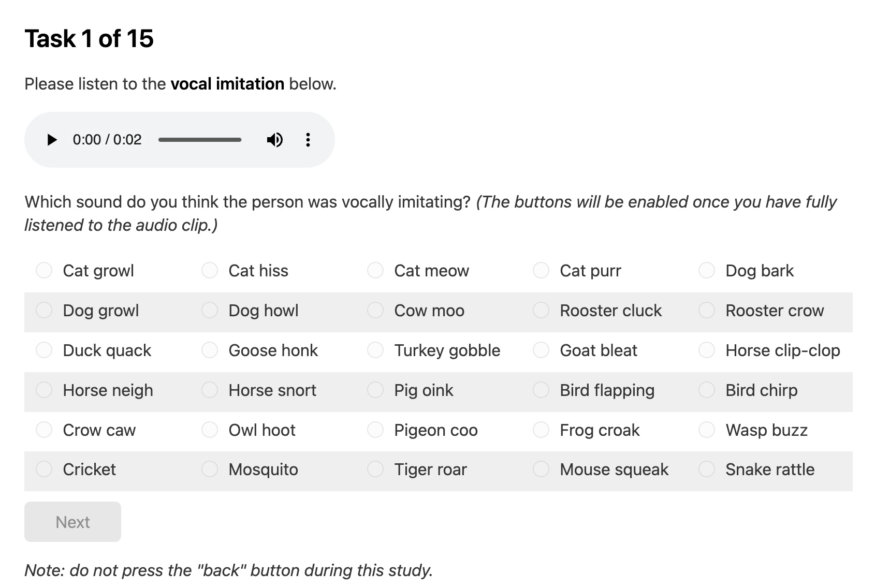Select Bird chirp as the answer

[x=707, y=390]
